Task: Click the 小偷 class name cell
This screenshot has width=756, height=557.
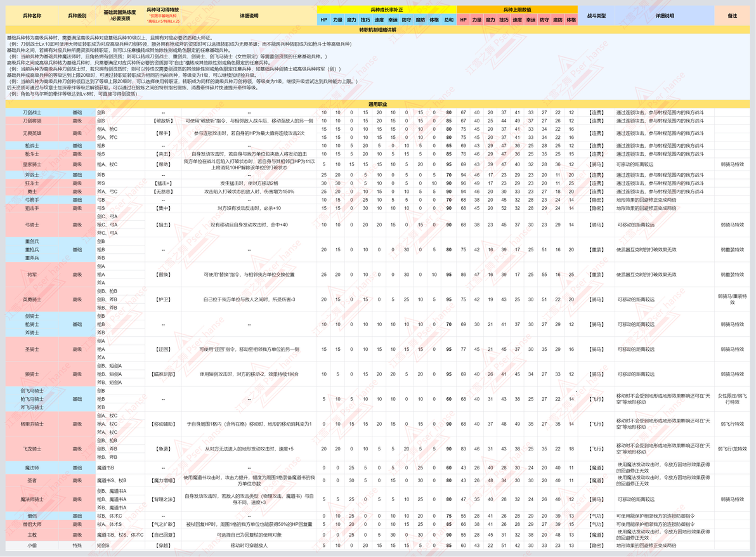Action: [x=32, y=546]
